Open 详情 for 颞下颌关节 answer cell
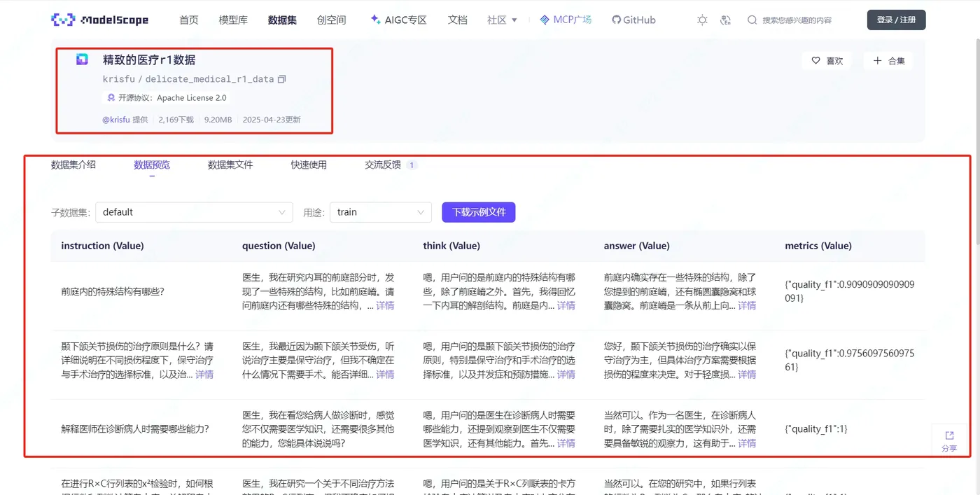Image resolution: width=980 pixels, height=495 pixels. [747, 375]
